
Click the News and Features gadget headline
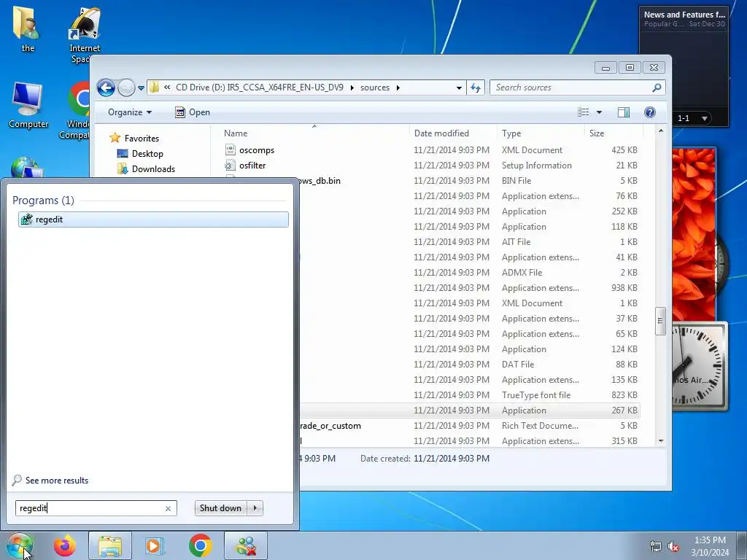click(x=684, y=15)
